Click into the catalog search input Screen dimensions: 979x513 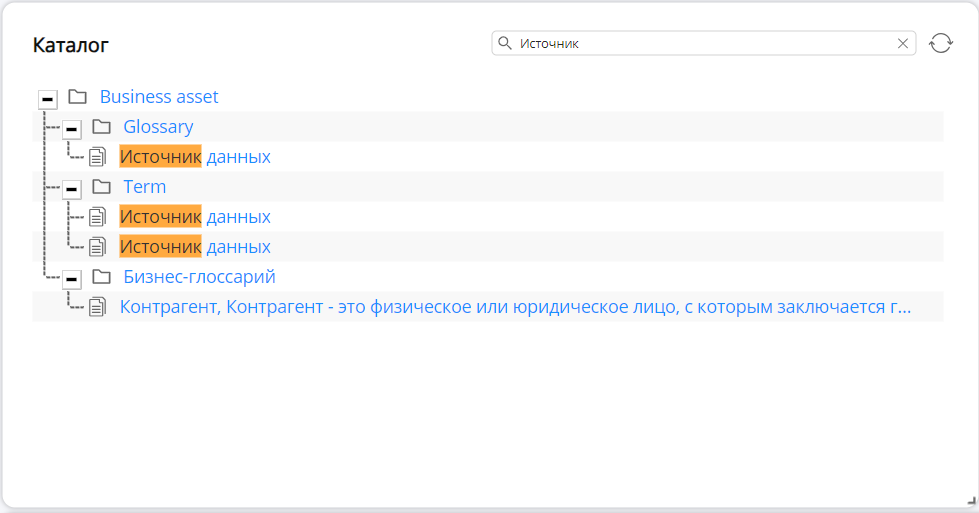pyautogui.click(x=700, y=43)
